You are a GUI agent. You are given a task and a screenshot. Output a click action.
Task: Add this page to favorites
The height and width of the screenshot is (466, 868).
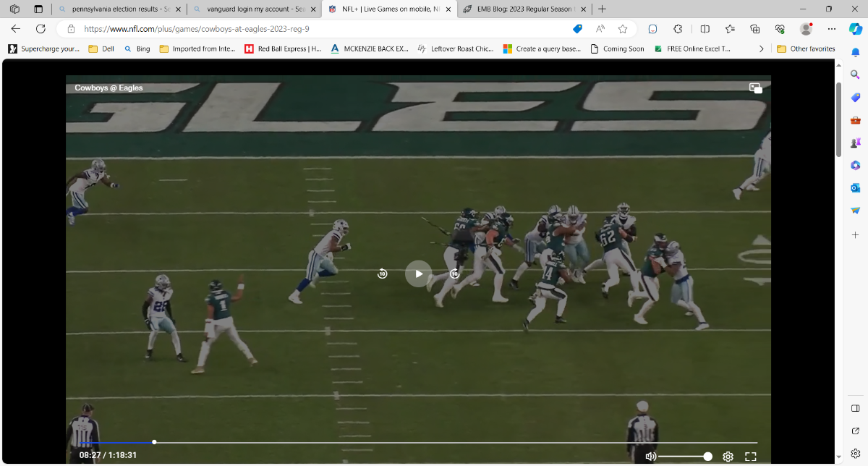pos(623,29)
